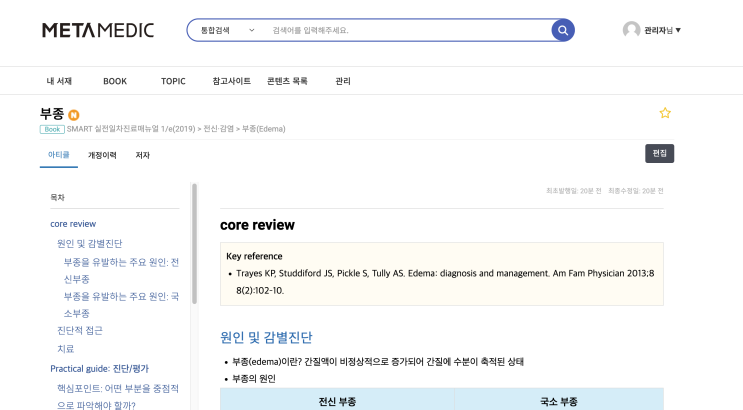Switch to the 아티클 tab
This screenshot has width=743, height=410.
[59, 155]
